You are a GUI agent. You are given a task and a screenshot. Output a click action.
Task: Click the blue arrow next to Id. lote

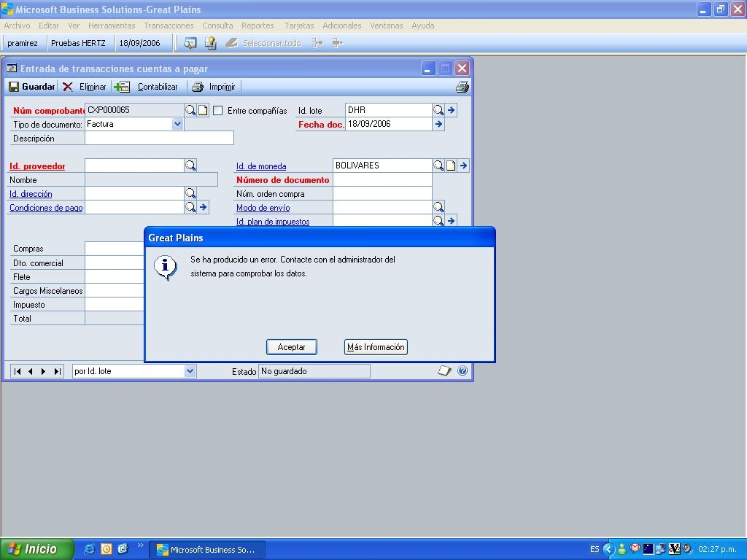[x=451, y=111]
